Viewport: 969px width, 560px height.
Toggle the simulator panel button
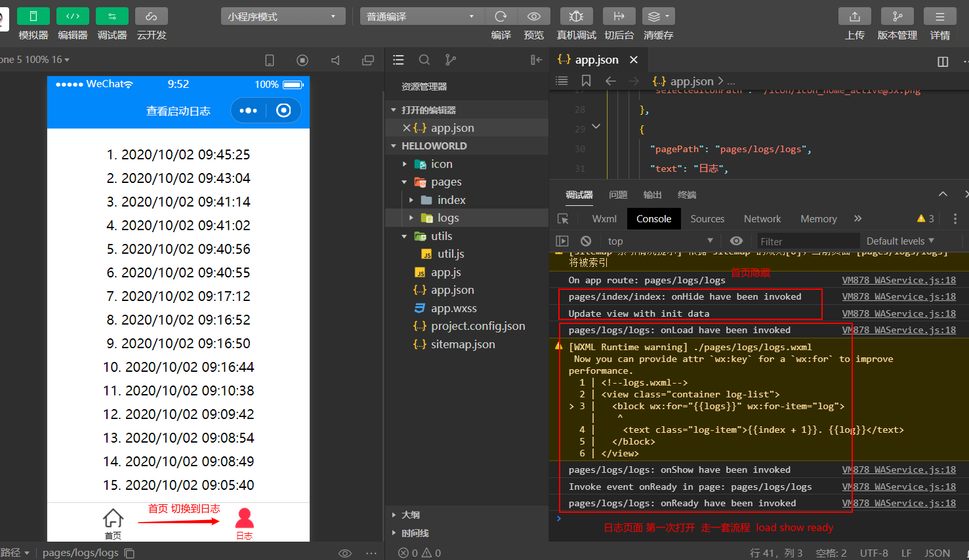pos(33,16)
